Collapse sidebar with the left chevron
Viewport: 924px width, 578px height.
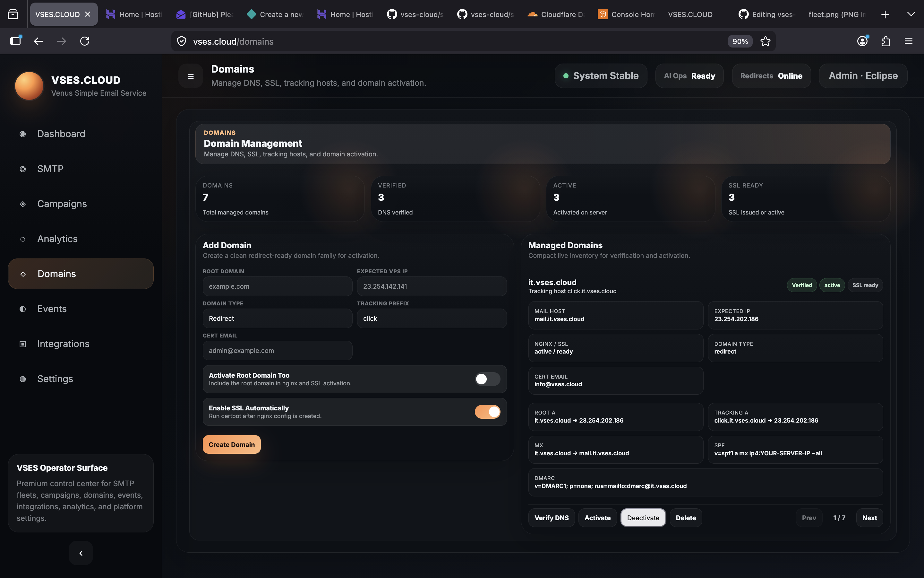click(81, 553)
